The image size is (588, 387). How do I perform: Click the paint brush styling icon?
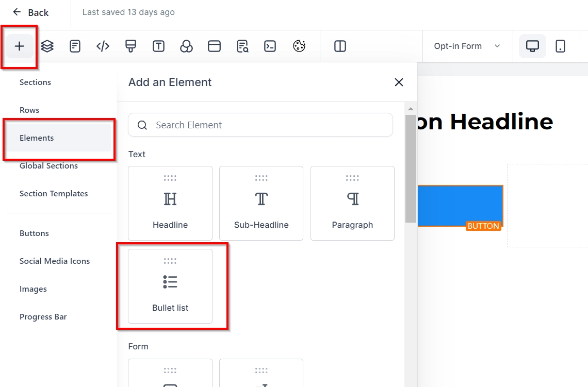pos(130,46)
